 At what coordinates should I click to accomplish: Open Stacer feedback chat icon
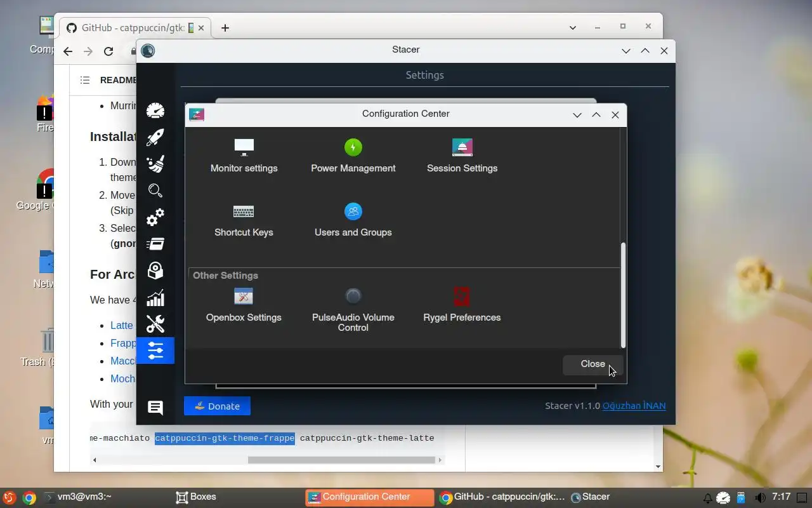[155, 407]
